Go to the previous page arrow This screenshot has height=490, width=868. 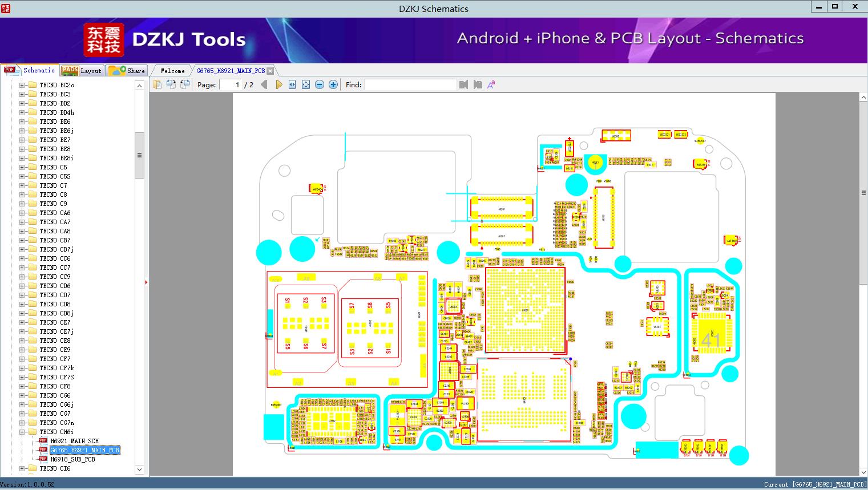pos(264,84)
